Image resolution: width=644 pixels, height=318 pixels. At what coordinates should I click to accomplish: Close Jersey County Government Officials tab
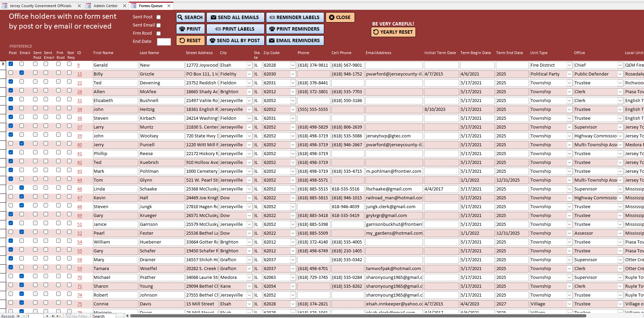79,6
